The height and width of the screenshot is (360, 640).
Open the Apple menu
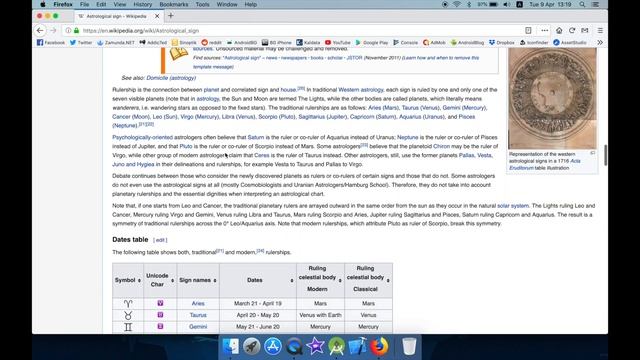coord(42,4)
